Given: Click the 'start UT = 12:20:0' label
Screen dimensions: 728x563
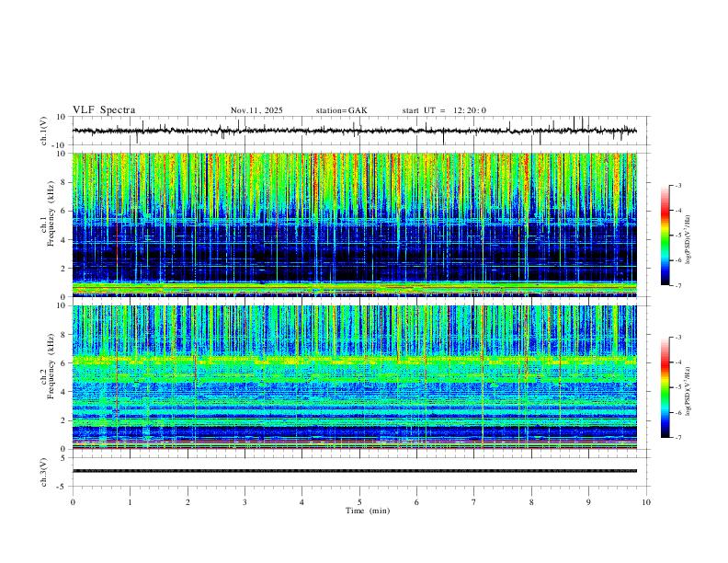Looking at the screenshot, I should point(444,110).
